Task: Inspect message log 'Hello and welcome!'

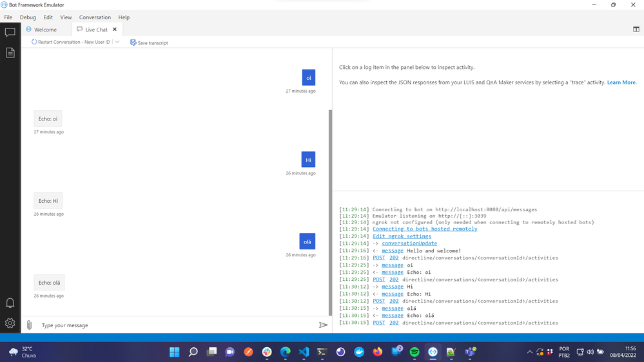Action: pos(393,251)
